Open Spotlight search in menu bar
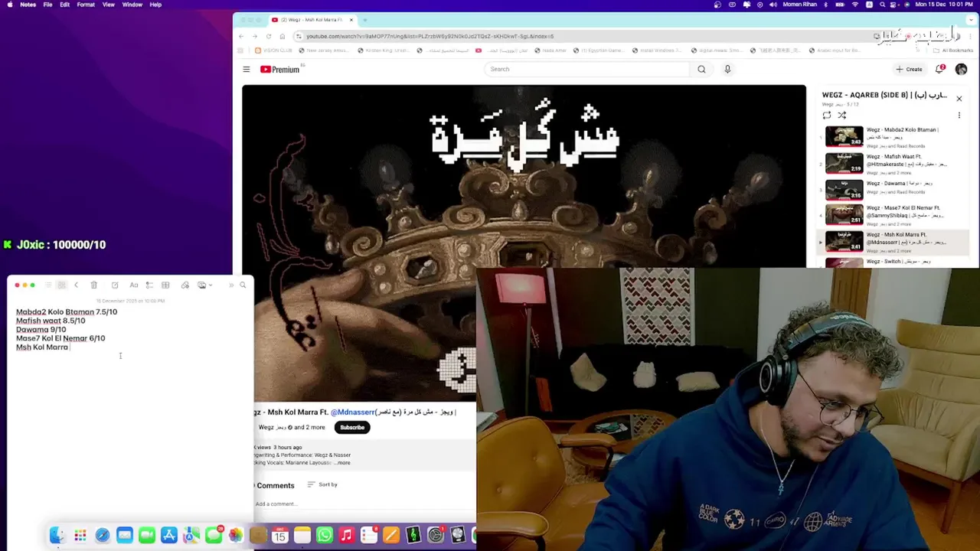 point(883,5)
